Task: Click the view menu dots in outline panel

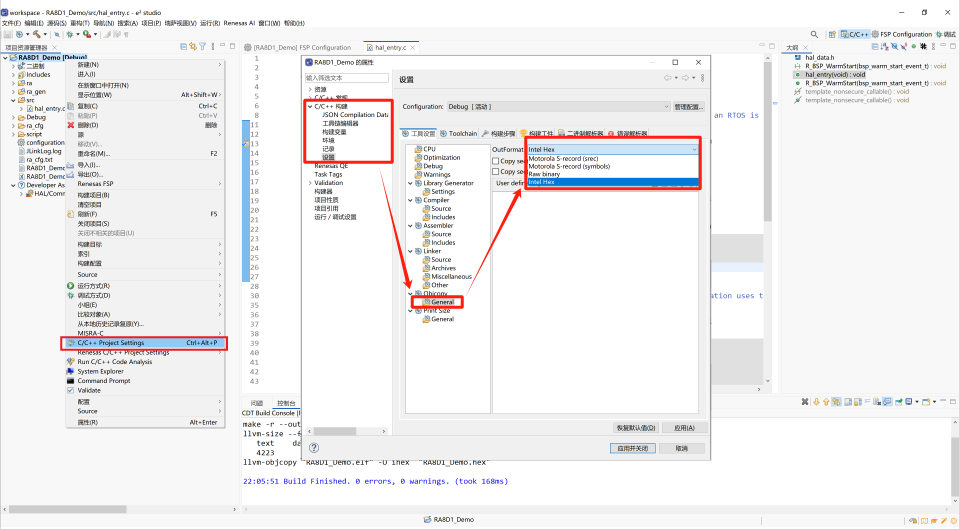Action: [x=933, y=47]
